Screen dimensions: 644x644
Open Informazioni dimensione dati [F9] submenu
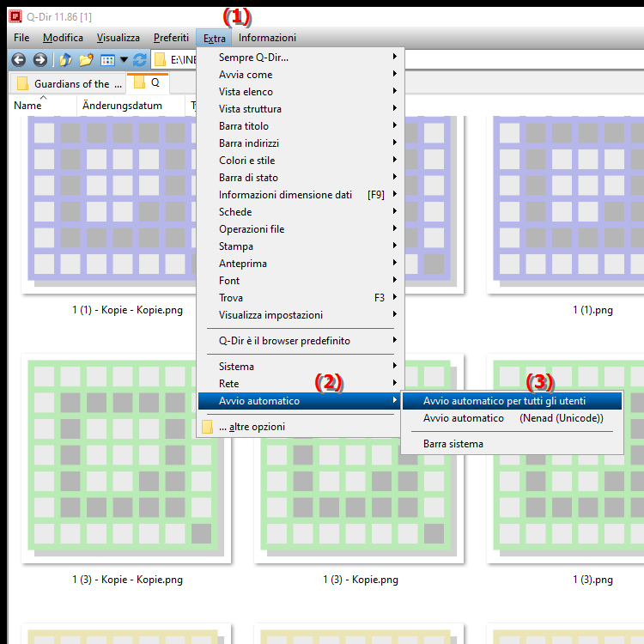(301, 195)
